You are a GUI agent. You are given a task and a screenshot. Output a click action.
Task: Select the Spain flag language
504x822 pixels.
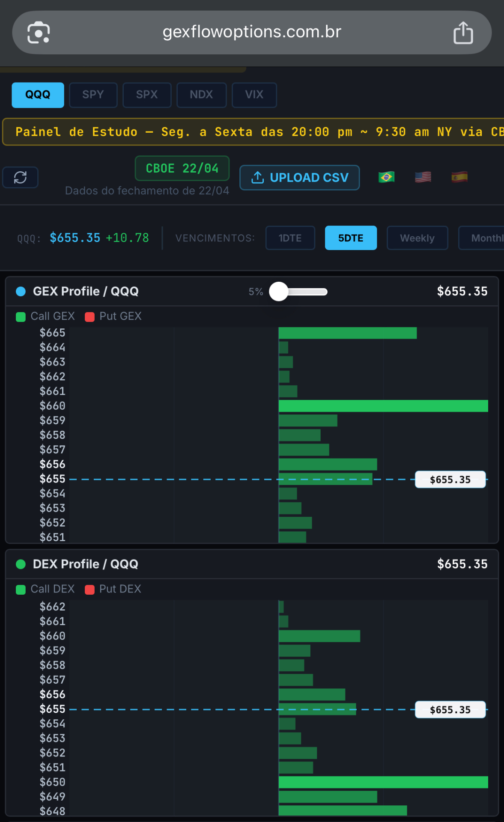tap(459, 177)
